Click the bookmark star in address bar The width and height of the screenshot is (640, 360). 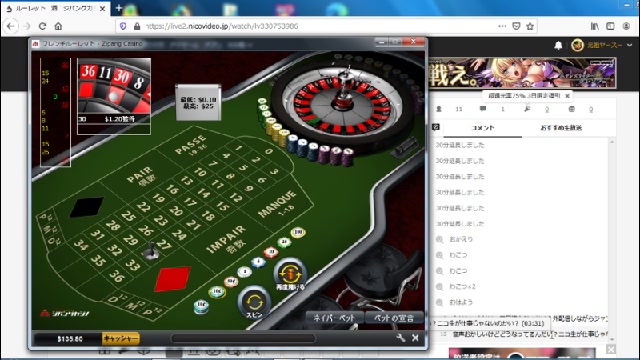pyautogui.click(x=530, y=26)
